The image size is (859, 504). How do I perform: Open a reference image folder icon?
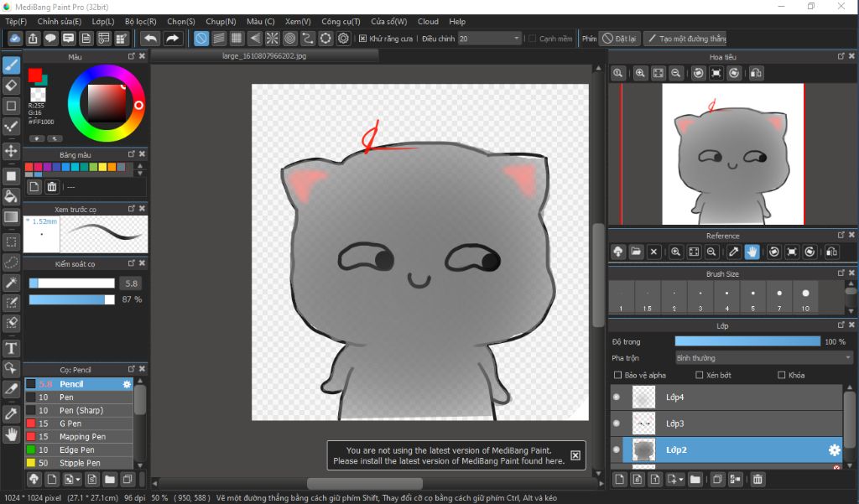point(636,252)
